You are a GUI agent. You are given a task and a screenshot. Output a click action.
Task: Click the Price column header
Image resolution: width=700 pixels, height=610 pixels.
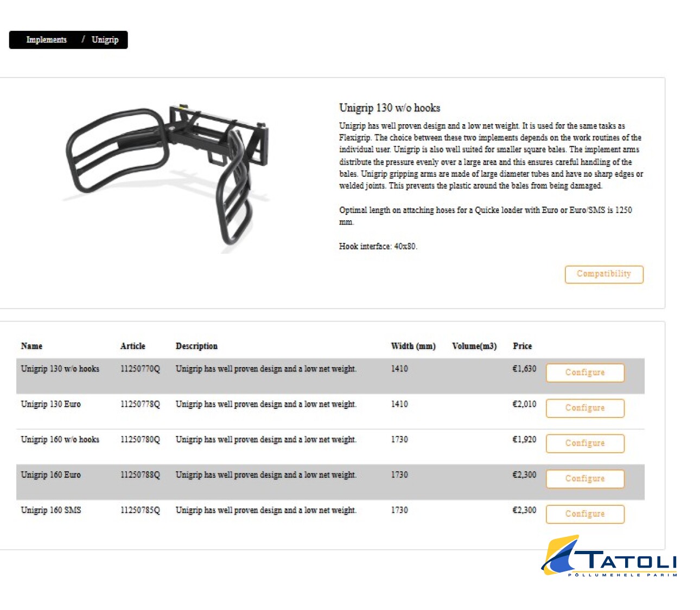(x=523, y=346)
